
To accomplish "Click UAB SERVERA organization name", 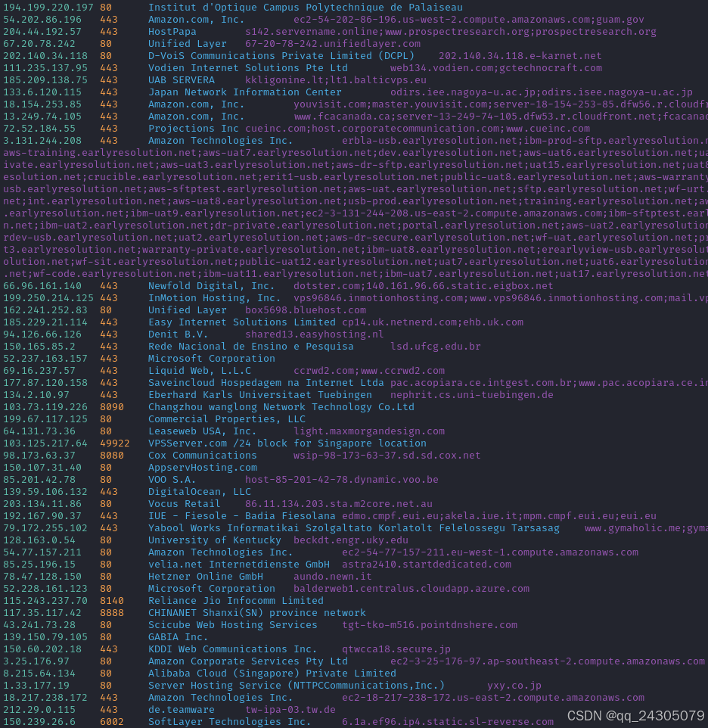I will 182,80.
